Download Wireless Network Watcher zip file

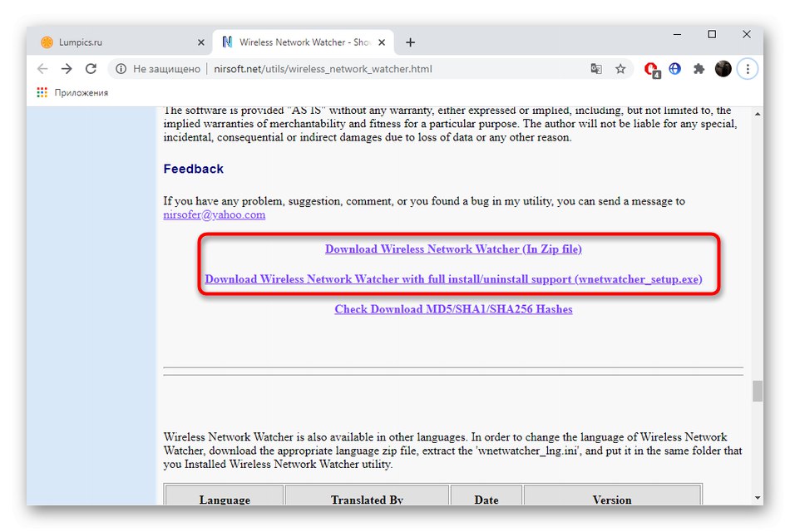[x=452, y=249]
